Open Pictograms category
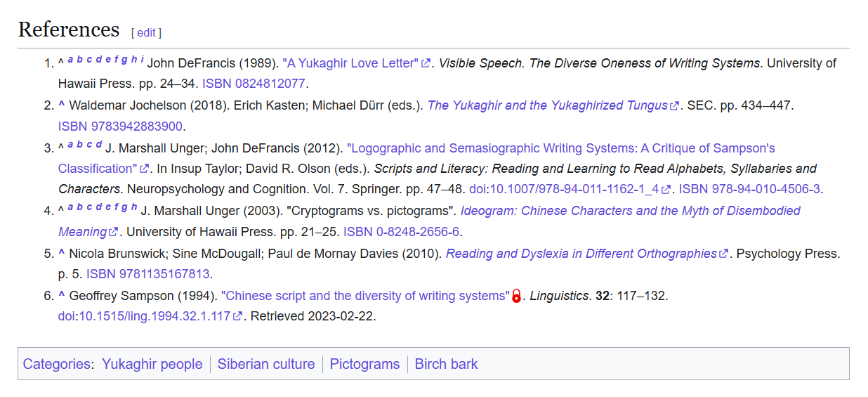 click(x=364, y=364)
